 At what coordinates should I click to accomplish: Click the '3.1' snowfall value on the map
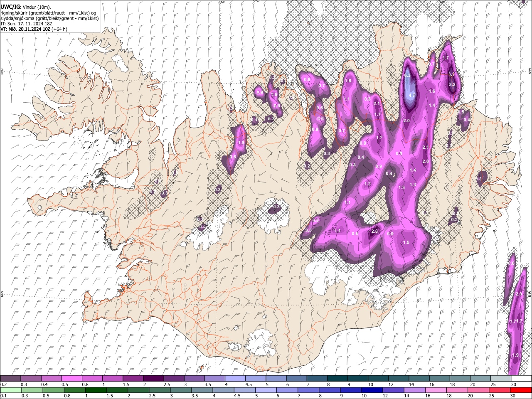pyautogui.click(x=451, y=74)
